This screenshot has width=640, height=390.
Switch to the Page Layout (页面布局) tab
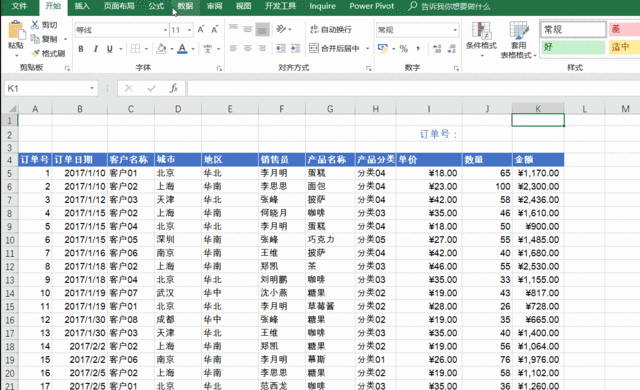[119, 6]
